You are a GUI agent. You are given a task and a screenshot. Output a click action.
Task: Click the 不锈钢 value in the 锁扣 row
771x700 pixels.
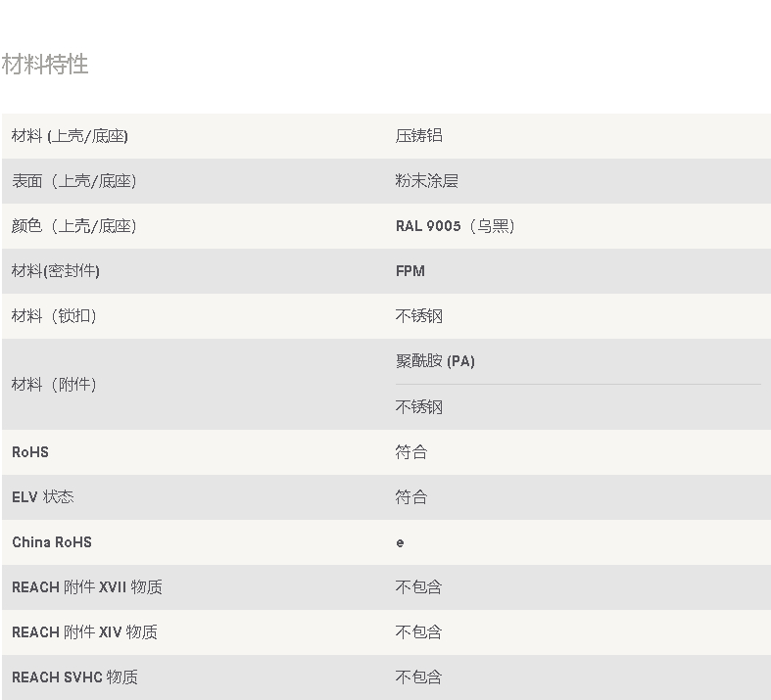(419, 316)
